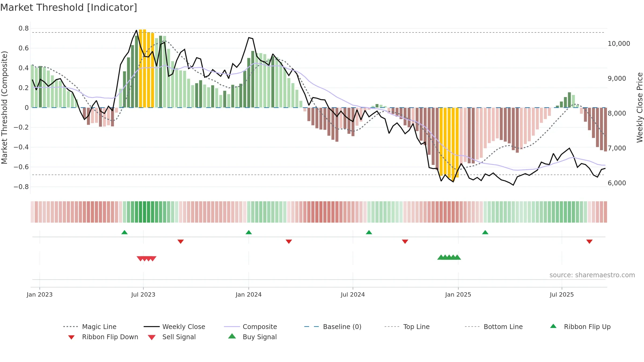This screenshot has height=362, width=644.
Task: Click the −0.4 left axis tick
Action: (x=21, y=147)
